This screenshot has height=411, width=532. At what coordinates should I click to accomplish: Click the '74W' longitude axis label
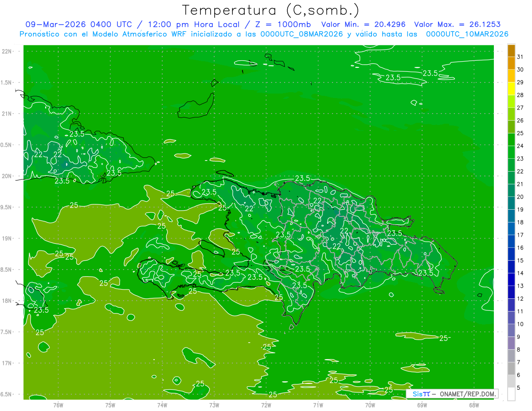tap(162, 405)
